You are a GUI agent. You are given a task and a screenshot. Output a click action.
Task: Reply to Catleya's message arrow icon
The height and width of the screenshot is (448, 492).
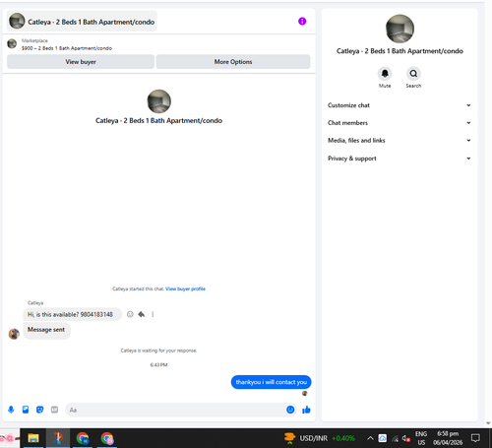[x=142, y=314]
